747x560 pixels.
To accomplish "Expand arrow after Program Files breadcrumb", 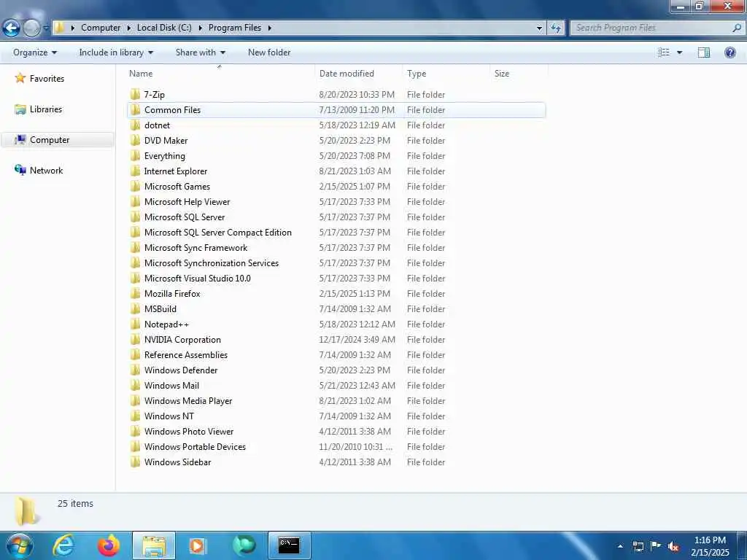I will point(270,28).
